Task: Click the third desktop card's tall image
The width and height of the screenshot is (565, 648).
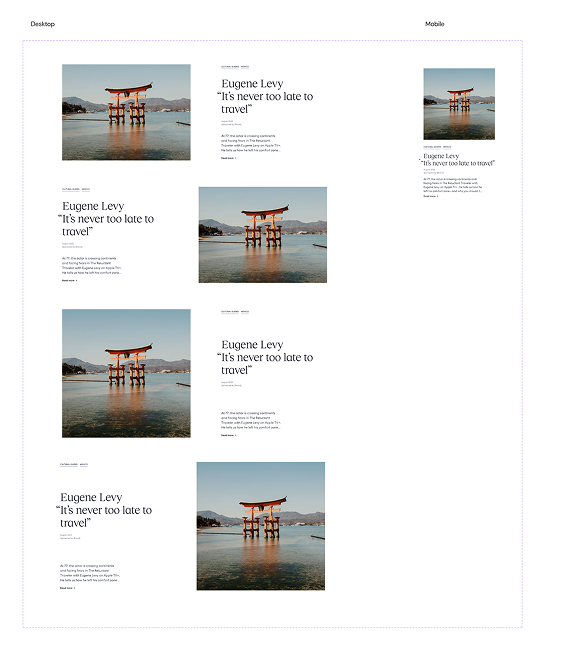Action: click(x=126, y=373)
